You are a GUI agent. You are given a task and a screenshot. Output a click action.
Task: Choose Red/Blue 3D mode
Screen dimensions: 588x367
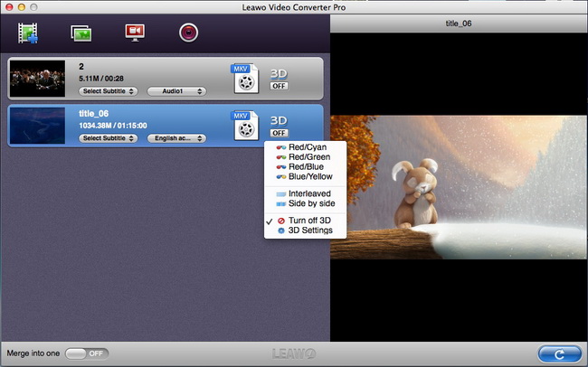305,167
